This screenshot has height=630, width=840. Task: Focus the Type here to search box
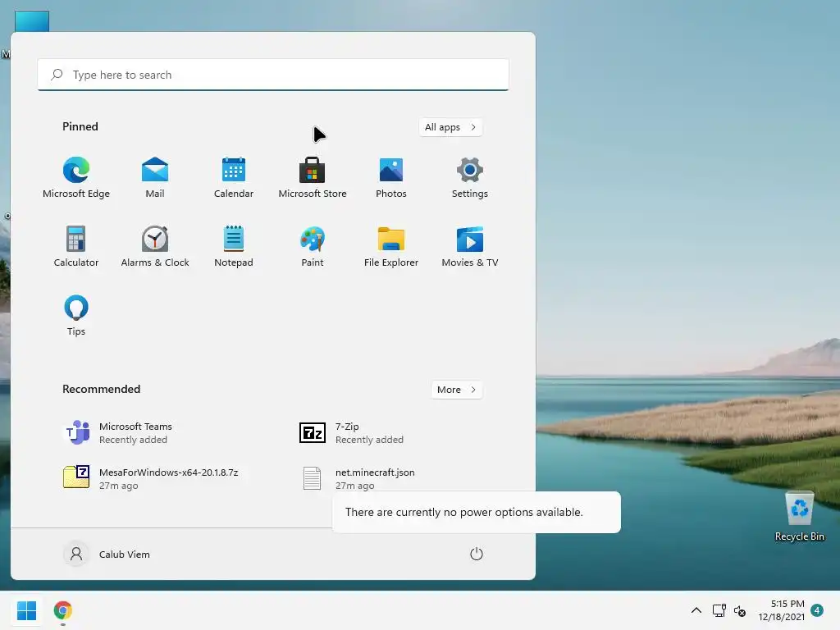[x=273, y=75]
